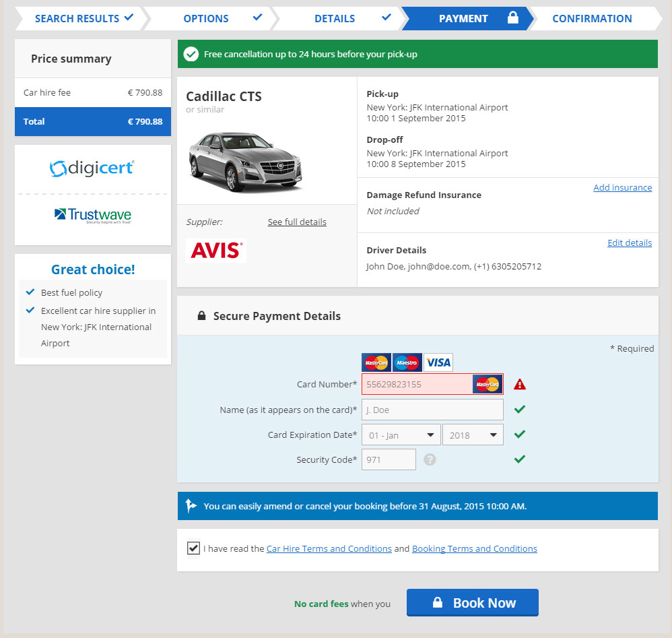Click the green checkmark next to cardholder name
This screenshot has width=672, height=638.
click(x=520, y=410)
